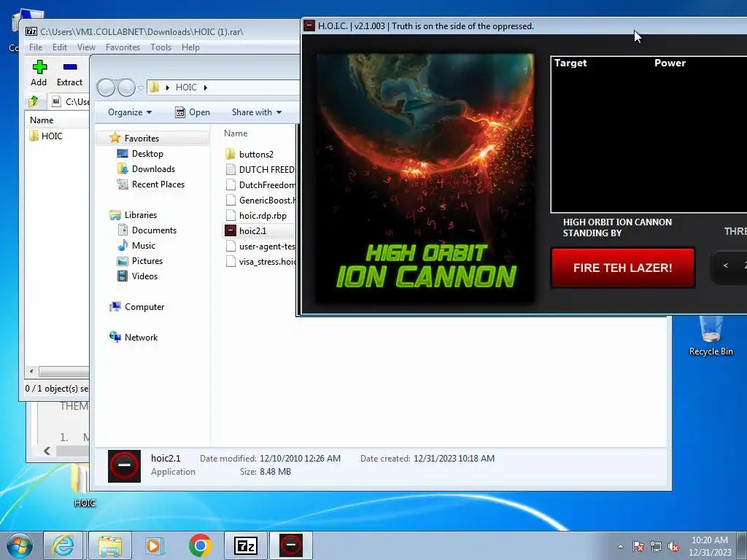
Task: Launch Internet Explorer from taskbar
Action: click(x=63, y=545)
